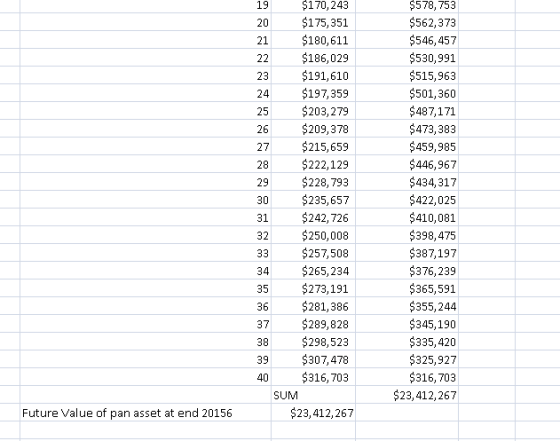This screenshot has width=560, height=441.
Task: Click the cell with $307,478
Action: point(314,359)
